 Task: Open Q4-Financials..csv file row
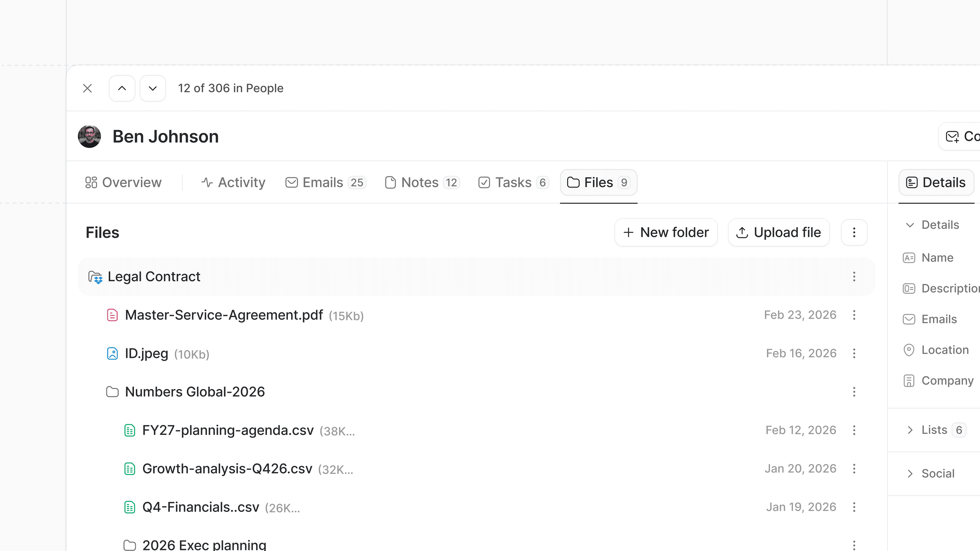pyautogui.click(x=201, y=507)
